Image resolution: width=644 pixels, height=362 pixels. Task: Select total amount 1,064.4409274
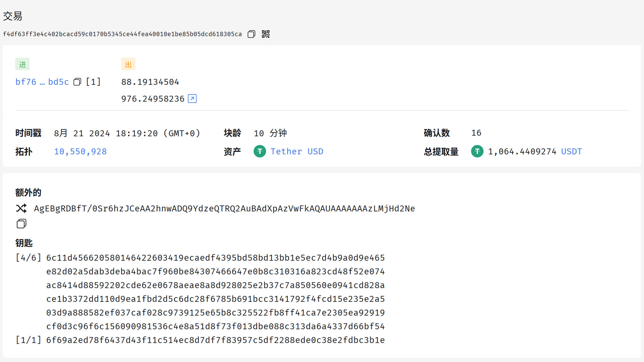[x=522, y=152]
